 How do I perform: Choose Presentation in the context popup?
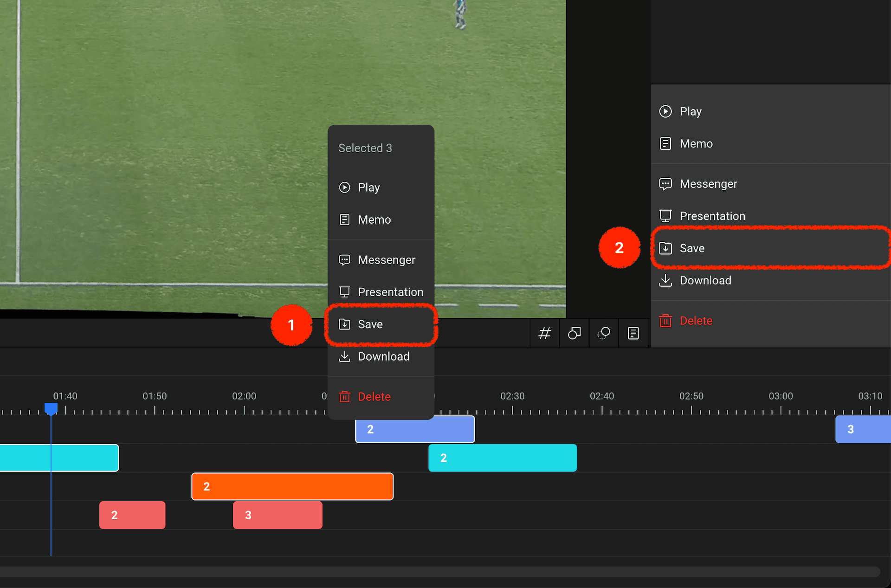[390, 292]
